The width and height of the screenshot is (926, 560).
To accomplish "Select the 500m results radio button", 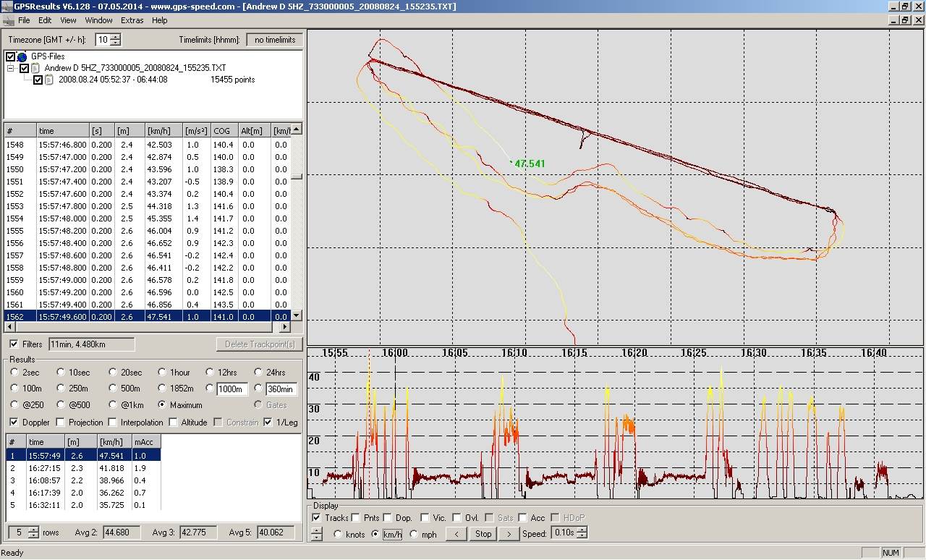I will 112,389.
